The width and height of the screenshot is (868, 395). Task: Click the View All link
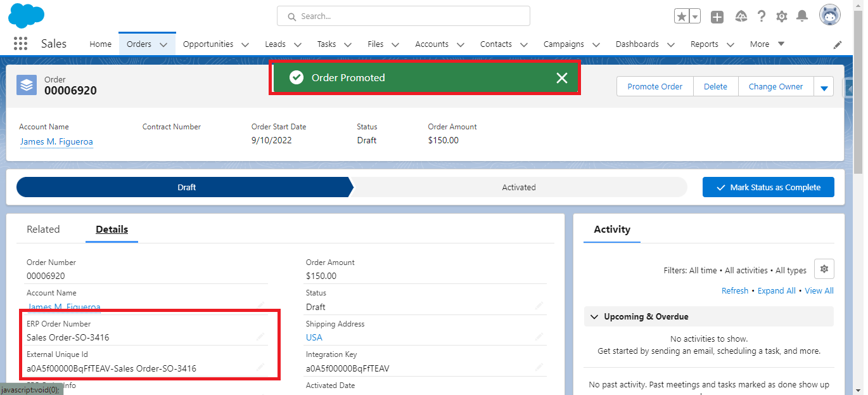point(819,290)
